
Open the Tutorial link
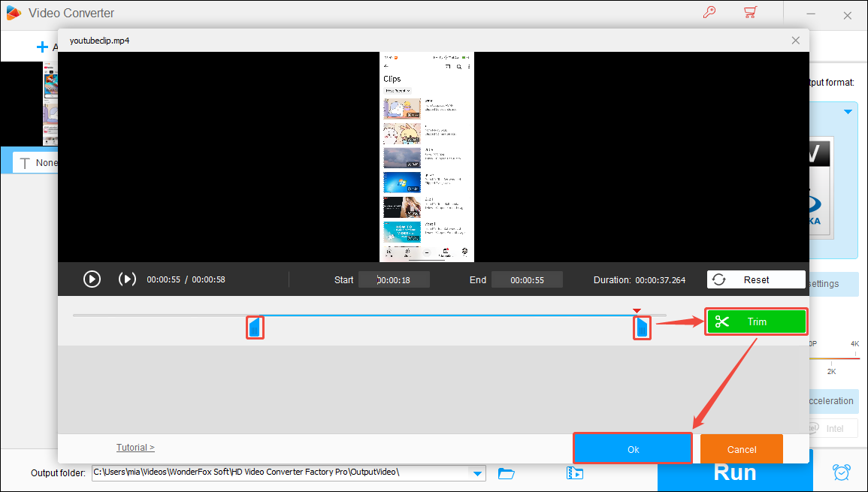[x=135, y=447]
